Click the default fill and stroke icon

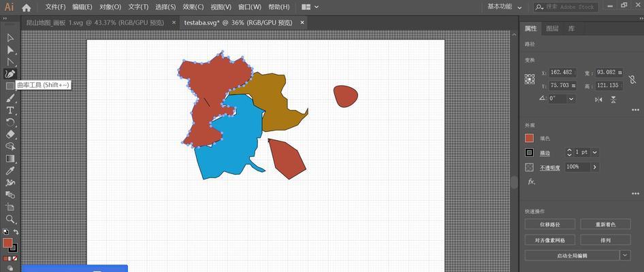5,232
